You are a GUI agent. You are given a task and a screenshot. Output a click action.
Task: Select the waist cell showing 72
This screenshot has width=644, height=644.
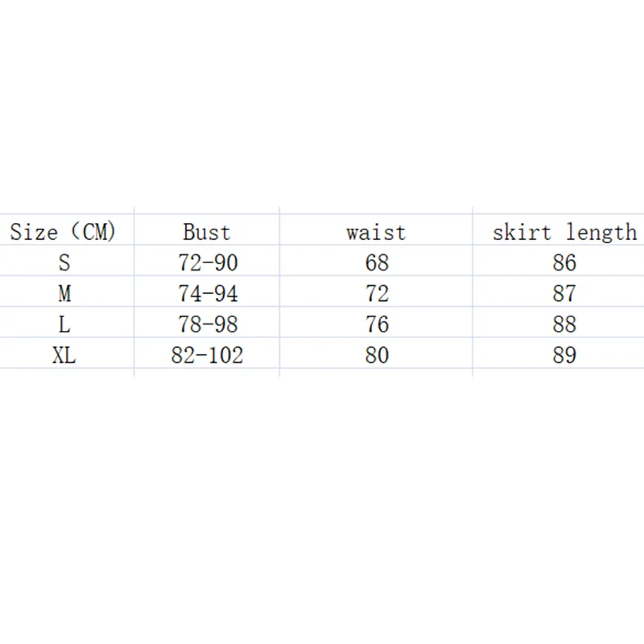pyautogui.click(x=377, y=294)
